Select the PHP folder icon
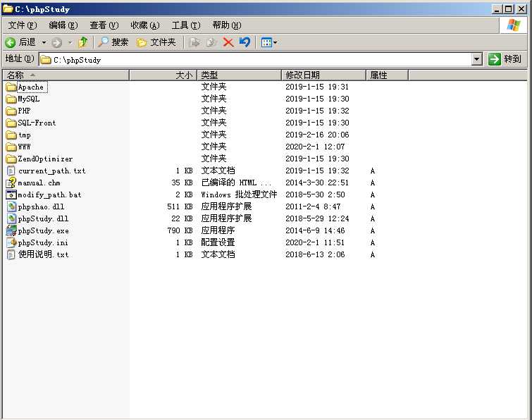The image size is (532, 420). point(11,111)
